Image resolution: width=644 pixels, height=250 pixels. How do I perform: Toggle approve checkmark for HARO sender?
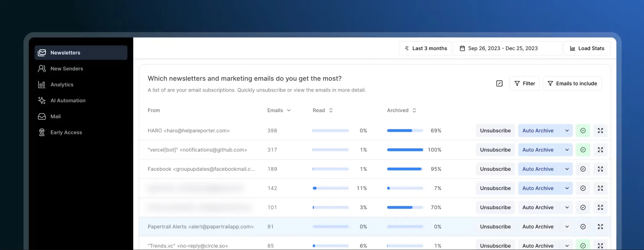[583, 131]
